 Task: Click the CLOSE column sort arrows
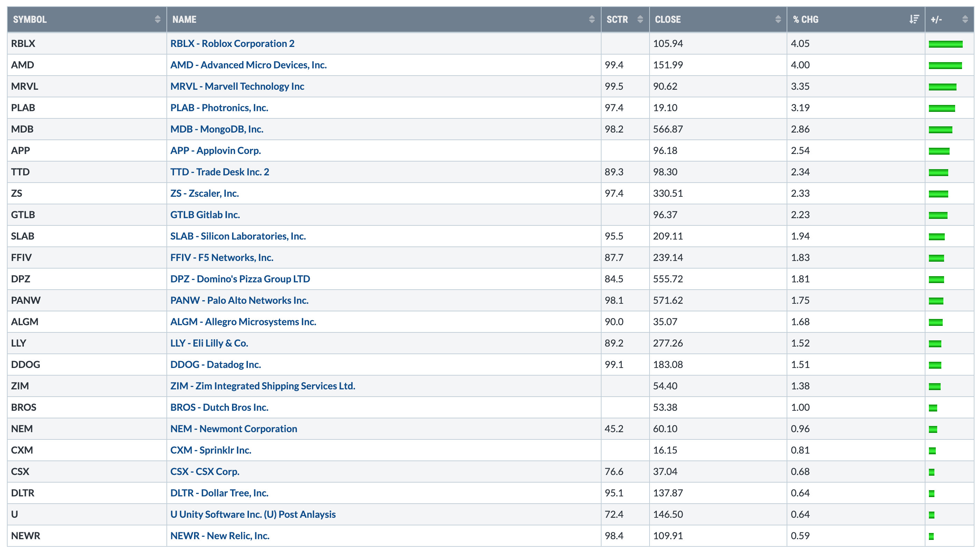point(778,19)
